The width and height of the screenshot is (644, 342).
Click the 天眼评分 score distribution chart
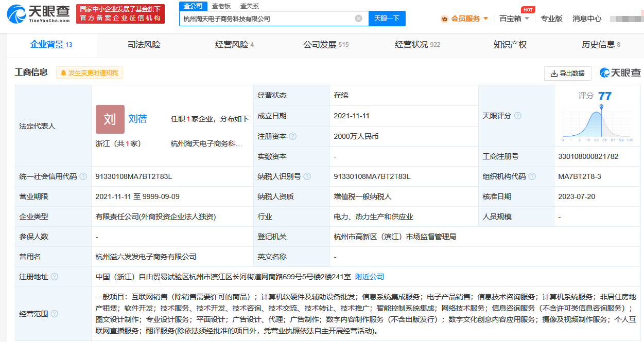[x=597, y=123]
